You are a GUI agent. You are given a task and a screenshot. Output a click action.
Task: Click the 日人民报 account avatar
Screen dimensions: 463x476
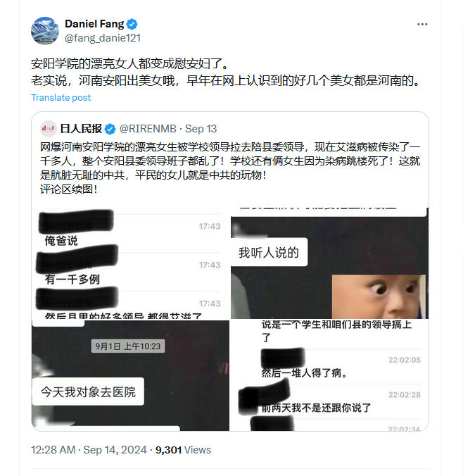(49, 129)
